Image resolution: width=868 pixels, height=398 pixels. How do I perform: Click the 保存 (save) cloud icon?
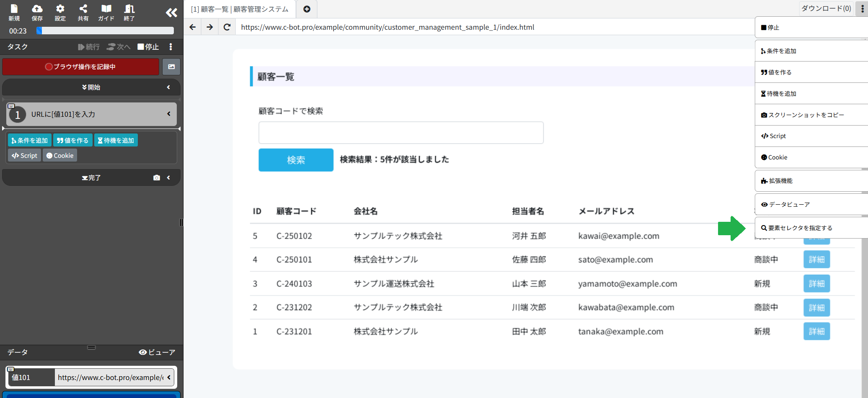click(x=37, y=13)
